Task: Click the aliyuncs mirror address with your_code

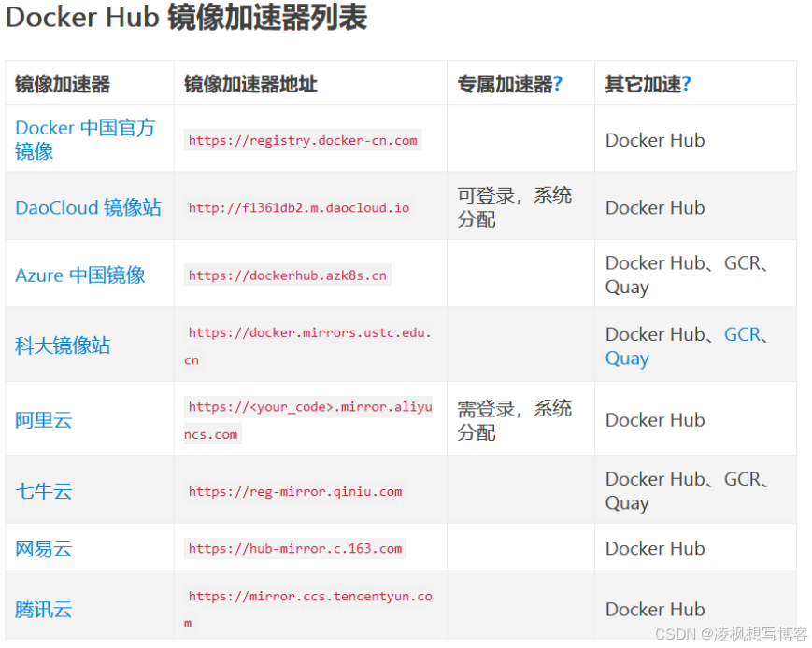Action: (309, 420)
